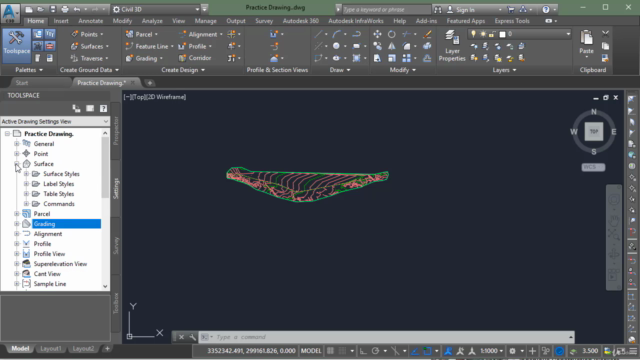The image size is (640, 360).
Task: Click the Erase tool in Modify panel
Action: pos(427,34)
